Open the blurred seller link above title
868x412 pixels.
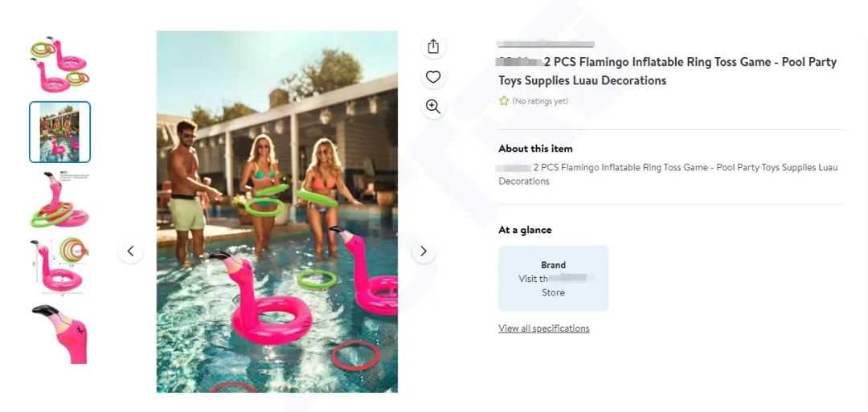click(x=546, y=43)
